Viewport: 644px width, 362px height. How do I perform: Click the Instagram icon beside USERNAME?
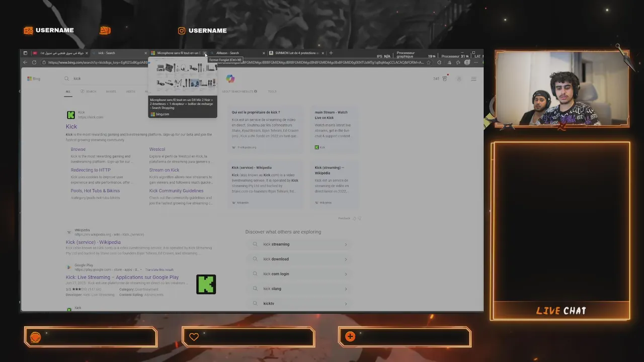tap(182, 31)
